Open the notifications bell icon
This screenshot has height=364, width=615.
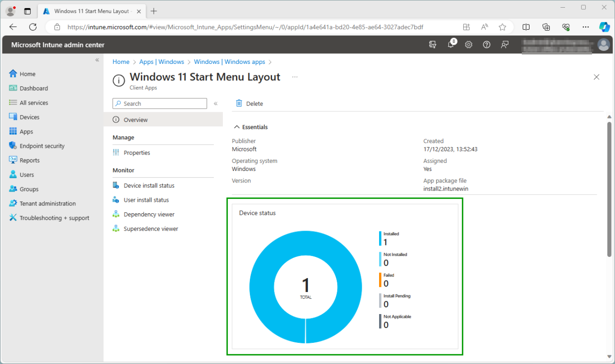pyautogui.click(x=451, y=45)
